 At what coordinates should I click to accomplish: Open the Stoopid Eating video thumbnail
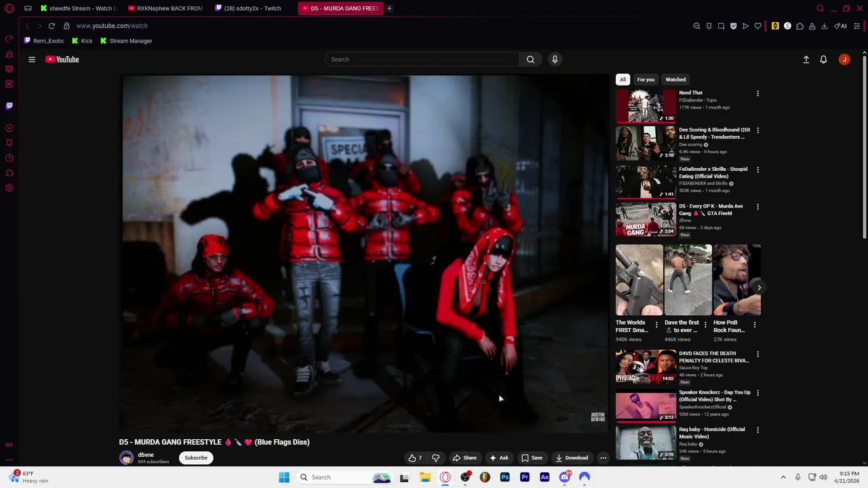tap(646, 182)
